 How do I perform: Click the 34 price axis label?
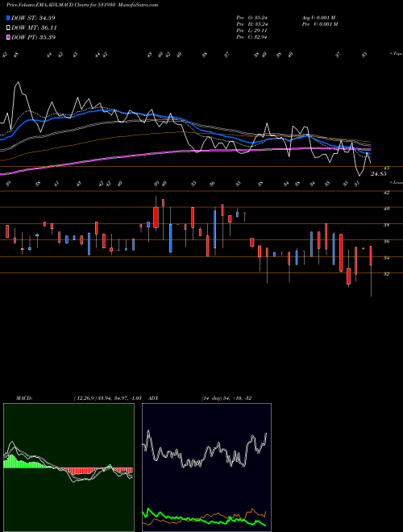[x=386, y=258]
